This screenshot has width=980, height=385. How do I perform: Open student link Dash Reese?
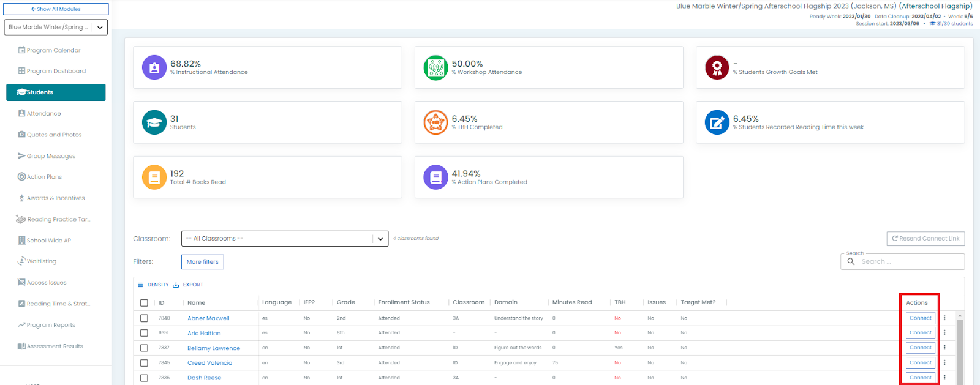pyautogui.click(x=204, y=378)
